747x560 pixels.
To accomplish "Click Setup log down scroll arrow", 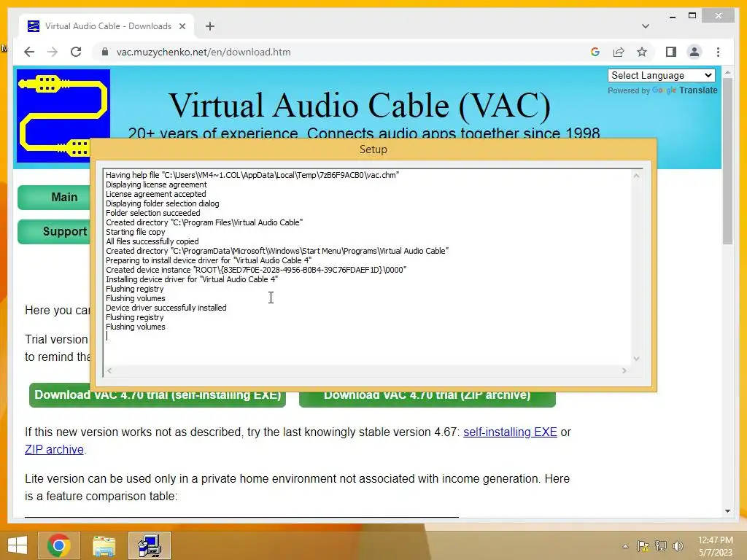I will [x=636, y=359].
